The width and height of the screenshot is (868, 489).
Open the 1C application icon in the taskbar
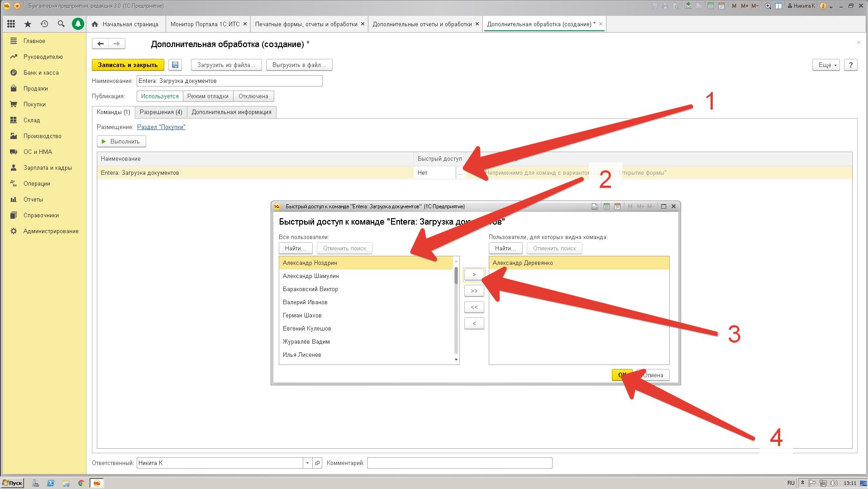click(96, 483)
